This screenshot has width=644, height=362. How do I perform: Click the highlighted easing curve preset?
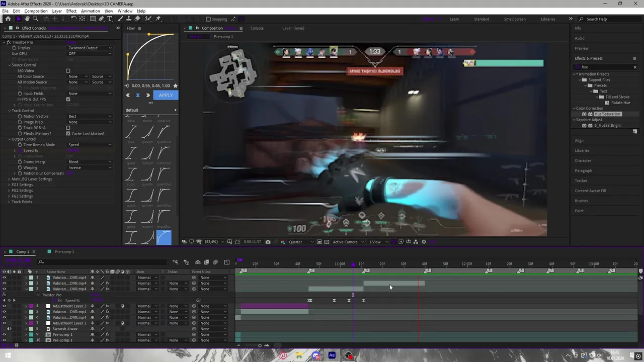pos(164,237)
